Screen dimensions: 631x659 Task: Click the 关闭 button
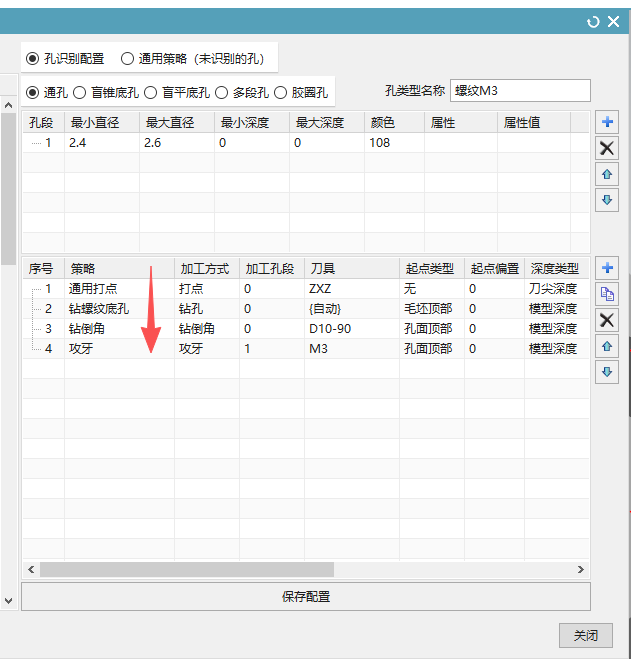586,635
